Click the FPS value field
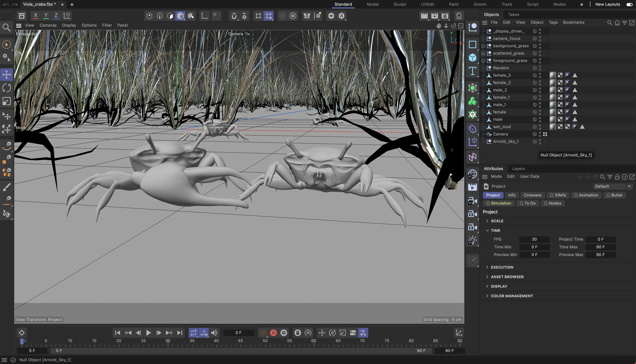The height and width of the screenshot is (364, 636). tap(534, 239)
